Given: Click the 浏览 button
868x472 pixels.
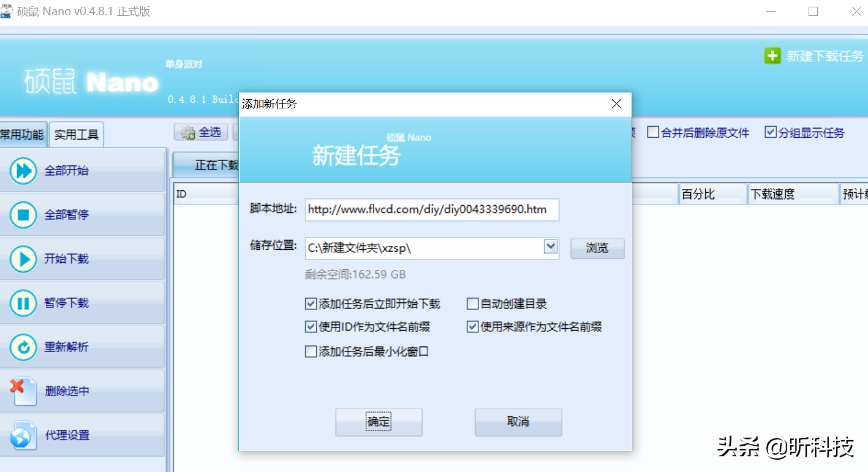Looking at the screenshot, I should tap(597, 248).
